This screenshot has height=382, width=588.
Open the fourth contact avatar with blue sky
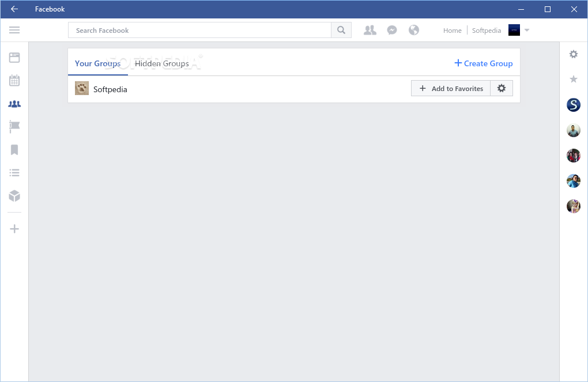coord(574,181)
